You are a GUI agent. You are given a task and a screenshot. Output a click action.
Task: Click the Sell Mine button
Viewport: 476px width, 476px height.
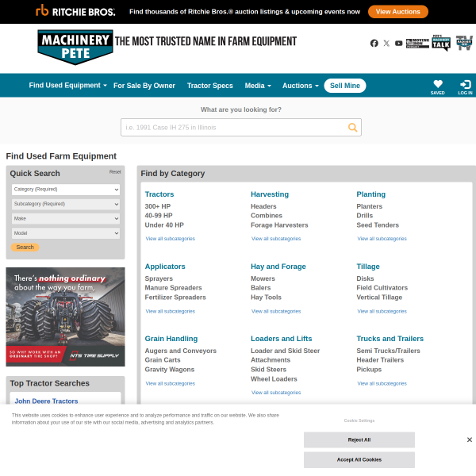345,86
